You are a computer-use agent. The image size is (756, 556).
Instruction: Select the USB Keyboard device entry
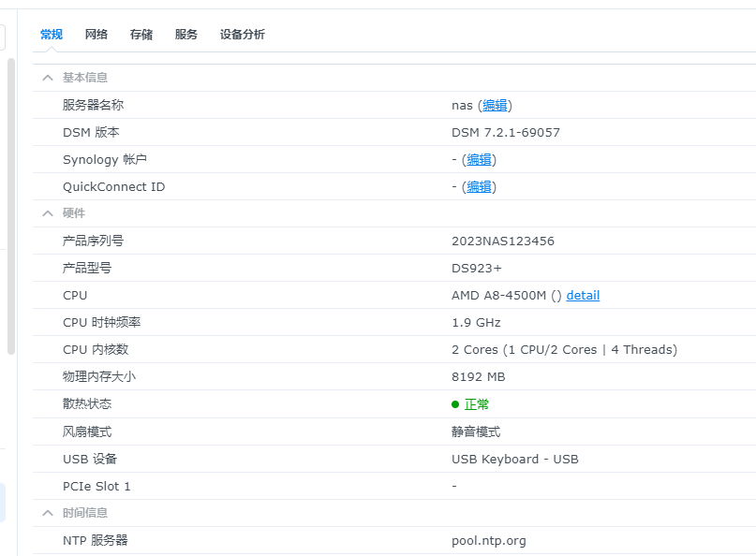(x=514, y=459)
